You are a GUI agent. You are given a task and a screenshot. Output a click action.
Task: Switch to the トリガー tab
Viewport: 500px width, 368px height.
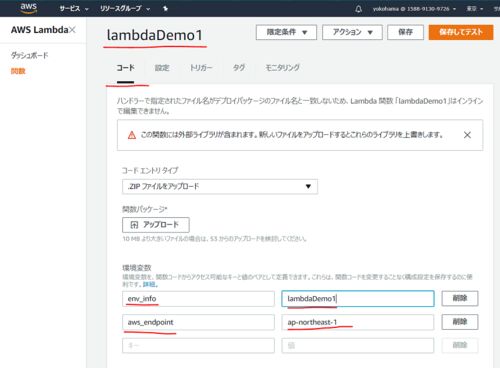[201, 68]
